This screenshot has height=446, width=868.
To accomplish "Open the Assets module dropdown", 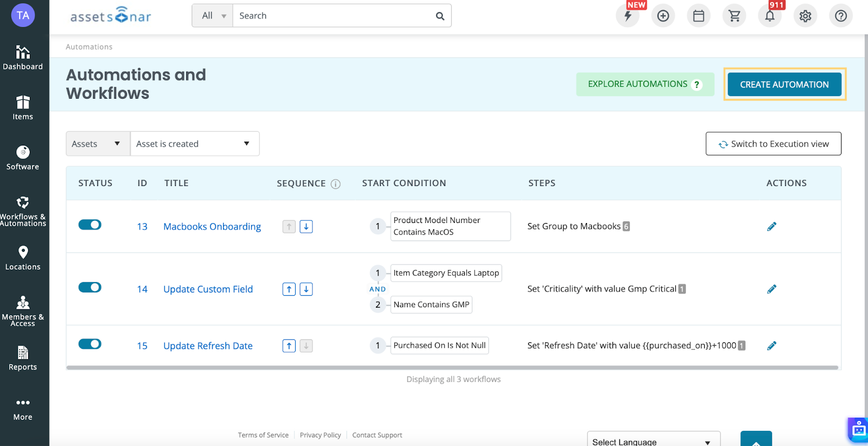I will [98, 144].
